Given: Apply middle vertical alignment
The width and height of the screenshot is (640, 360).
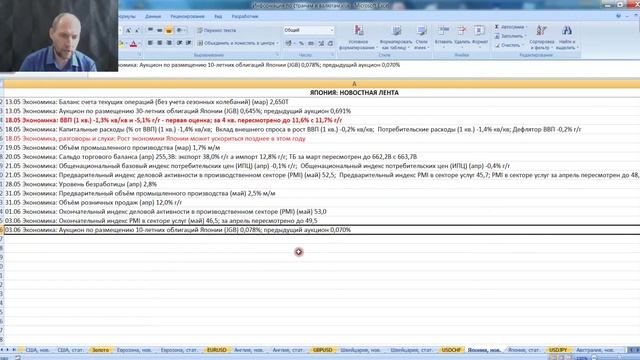Looking at the screenshot, I should (160, 30).
